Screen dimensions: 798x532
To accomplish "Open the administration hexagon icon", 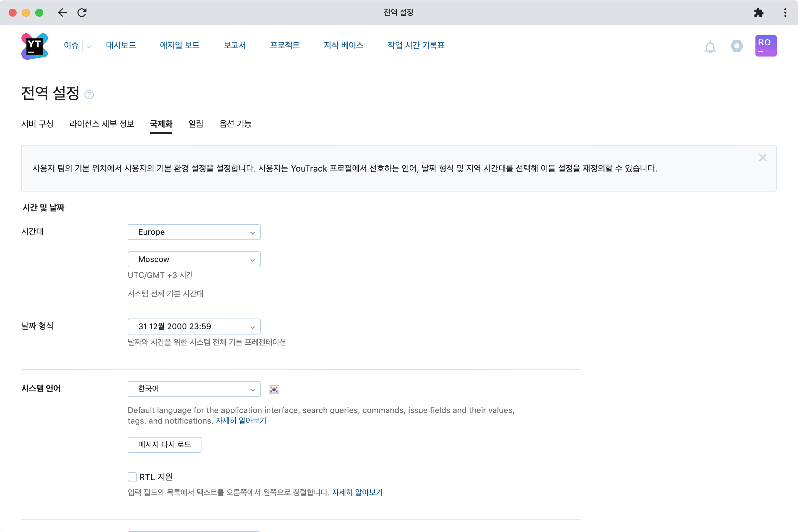I will click(x=736, y=46).
